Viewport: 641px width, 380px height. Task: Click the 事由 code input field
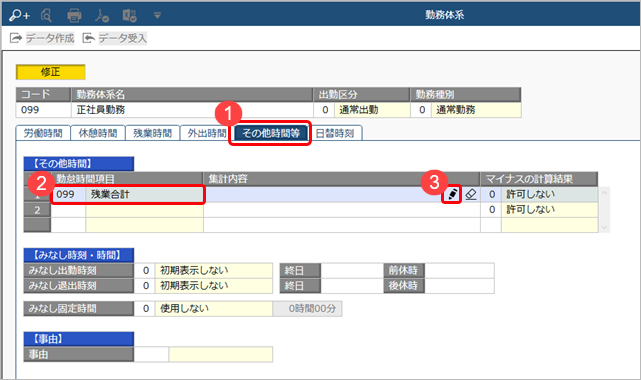point(151,354)
